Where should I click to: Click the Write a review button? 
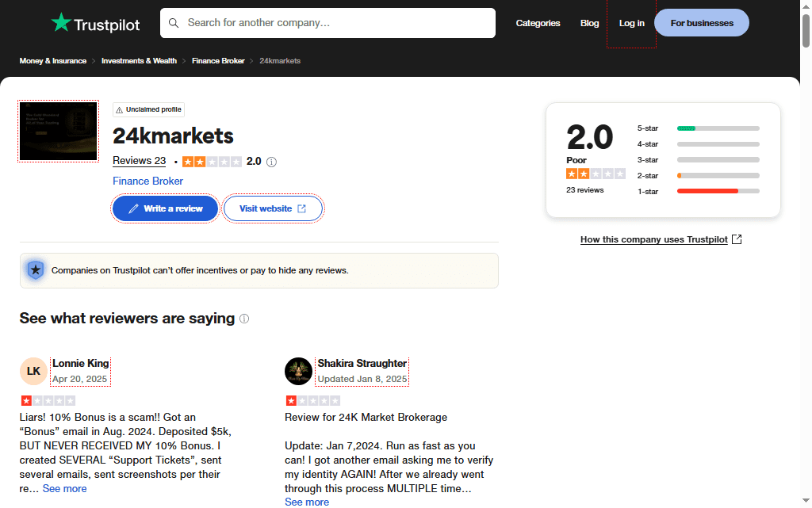165,208
